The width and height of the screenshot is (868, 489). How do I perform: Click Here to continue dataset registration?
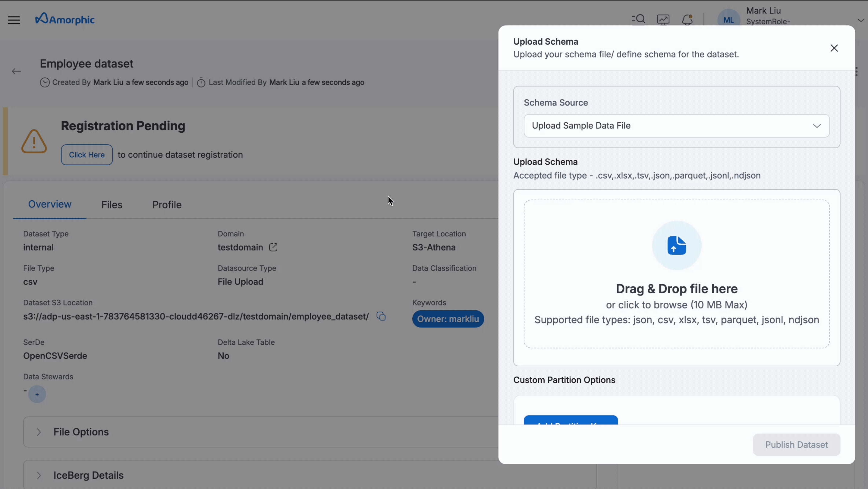[x=86, y=155]
